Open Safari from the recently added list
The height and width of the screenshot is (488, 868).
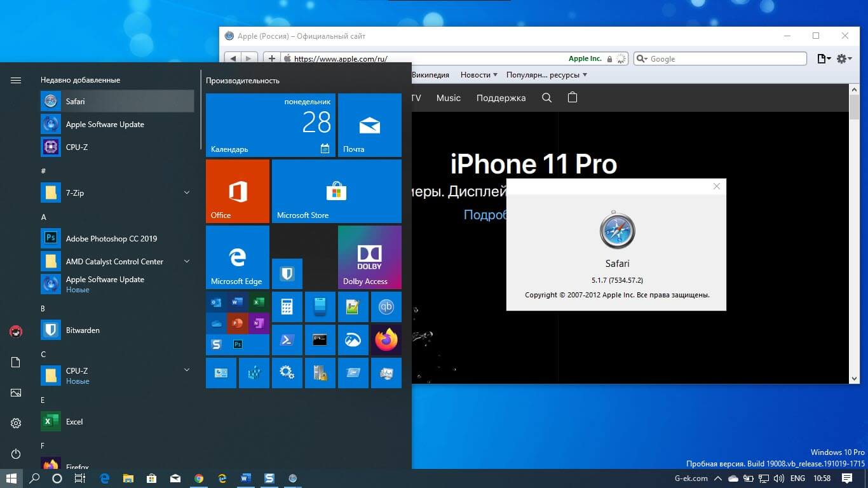tap(117, 102)
